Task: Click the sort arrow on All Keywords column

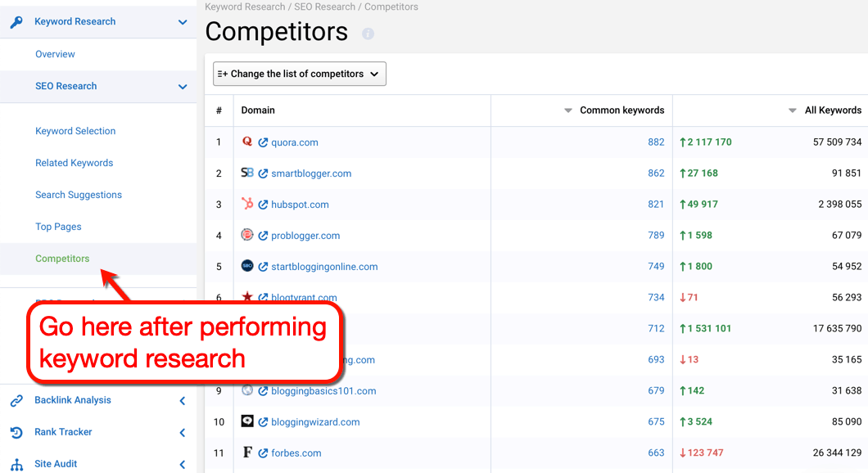Action: click(791, 110)
